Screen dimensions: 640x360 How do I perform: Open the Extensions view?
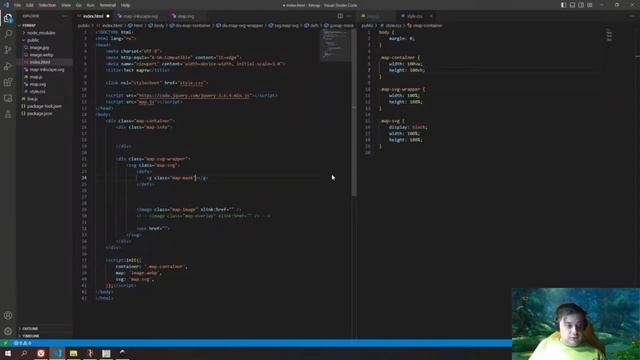pyautogui.click(x=8, y=82)
